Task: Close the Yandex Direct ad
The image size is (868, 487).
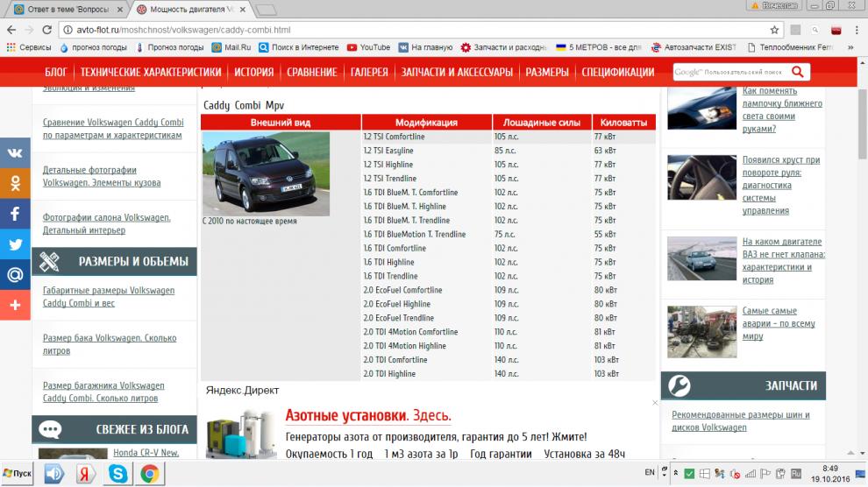Action: point(655,403)
